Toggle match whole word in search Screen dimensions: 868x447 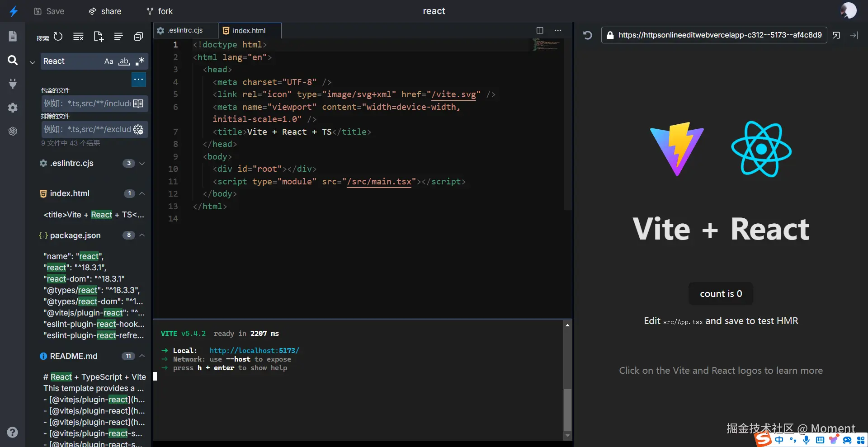tap(124, 61)
